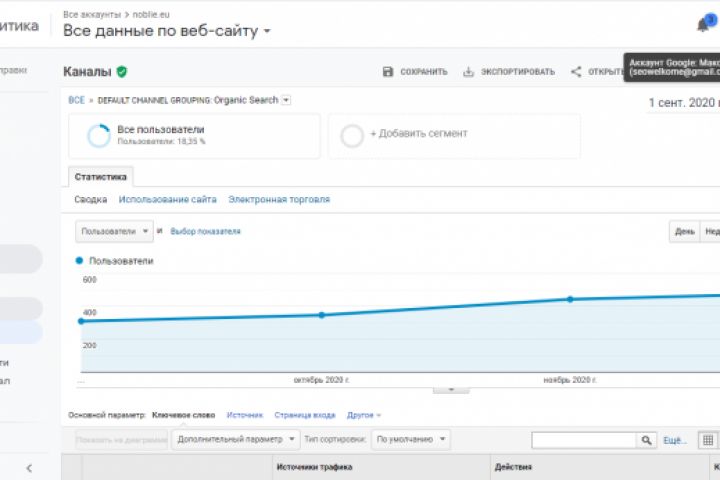This screenshot has height=480, width=720.
Task: Click the 'Все аккаунты' breadcrumb
Action: (92, 15)
